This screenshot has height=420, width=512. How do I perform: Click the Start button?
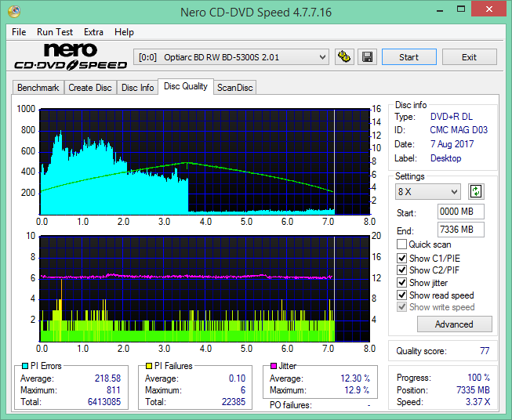409,57
